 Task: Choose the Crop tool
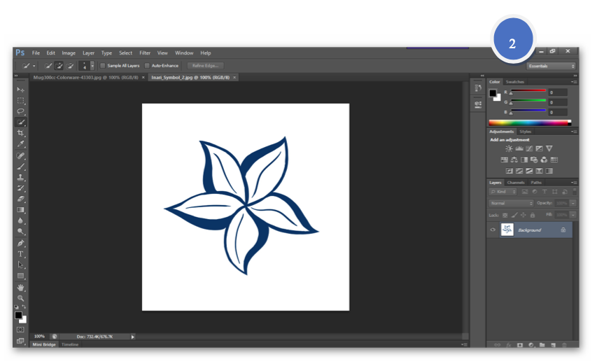(20, 133)
